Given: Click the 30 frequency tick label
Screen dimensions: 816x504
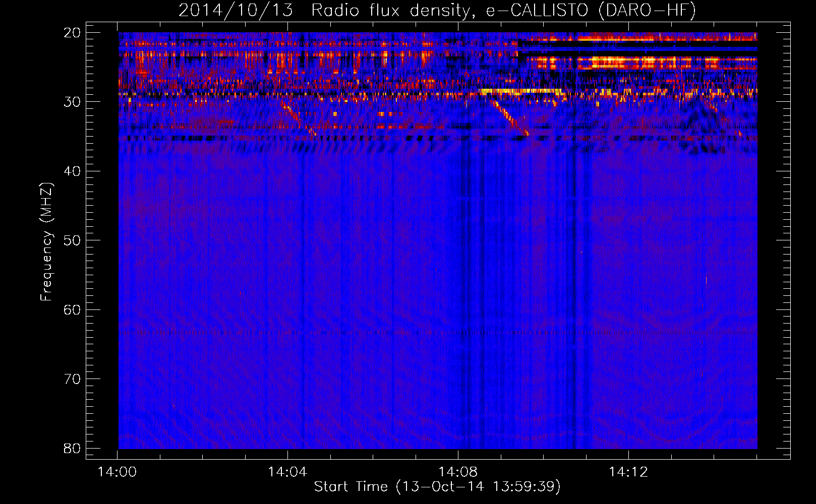Looking at the screenshot, I should coord(72,102).
